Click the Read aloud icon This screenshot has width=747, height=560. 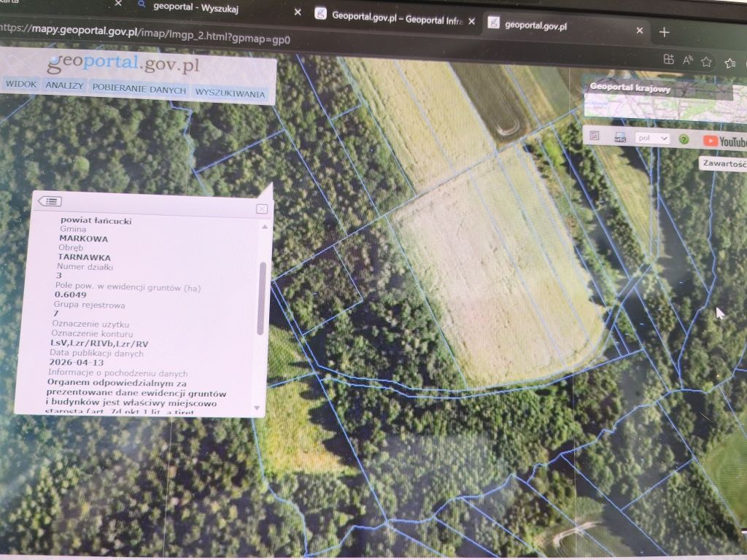tap(687, 60)
